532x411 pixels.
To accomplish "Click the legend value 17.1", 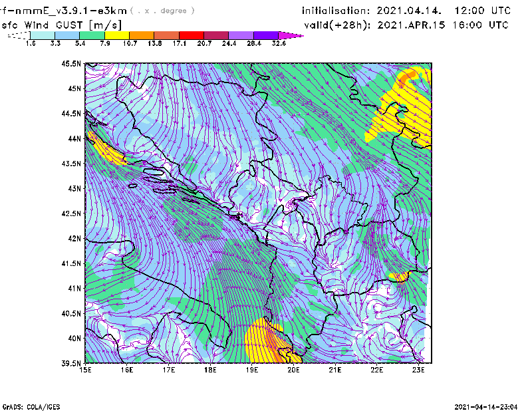I will 180,43.
